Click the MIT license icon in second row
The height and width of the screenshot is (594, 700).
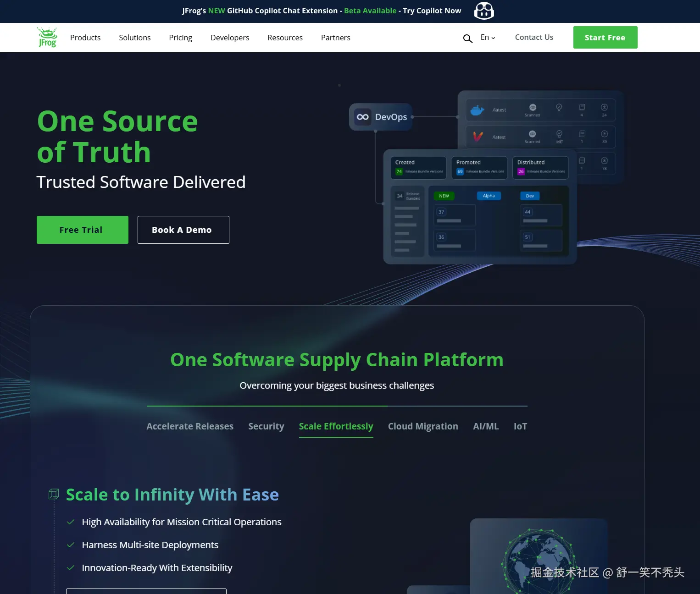pyautogui.click(x=559, y=134)
